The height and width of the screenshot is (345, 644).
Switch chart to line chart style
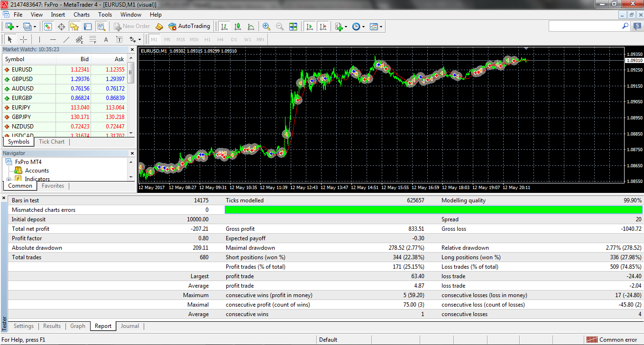251,27
